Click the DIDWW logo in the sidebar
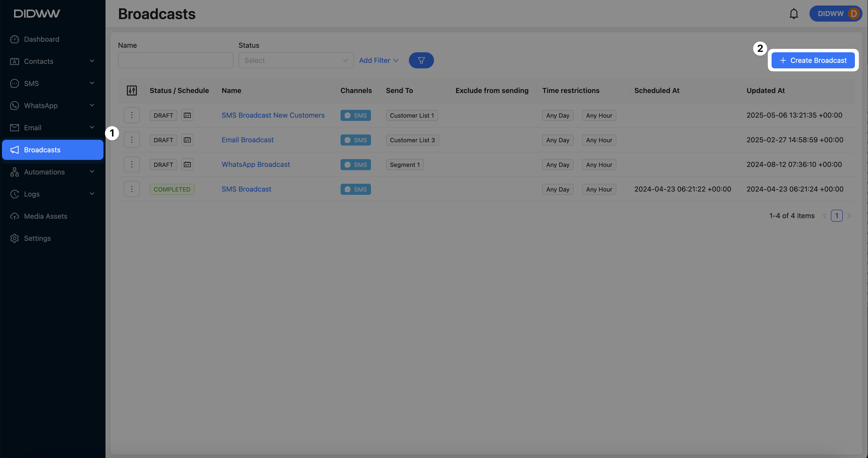 [37, 14]
